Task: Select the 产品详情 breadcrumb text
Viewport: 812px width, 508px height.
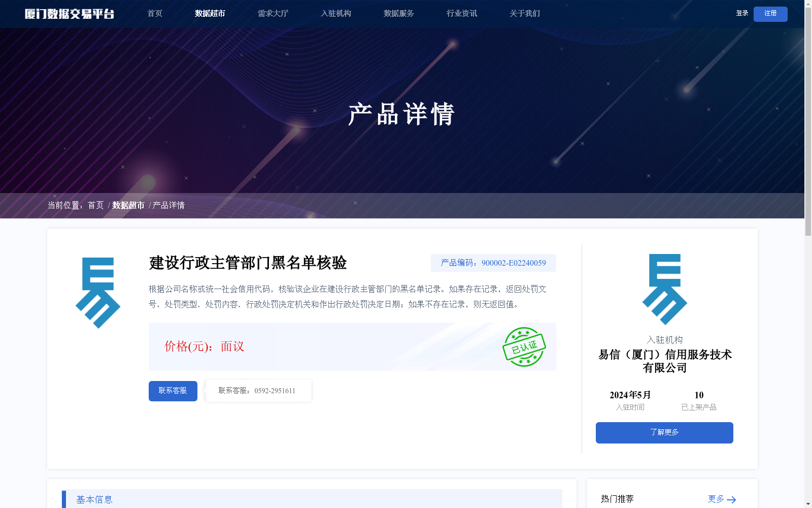Action: pos(168,205)
